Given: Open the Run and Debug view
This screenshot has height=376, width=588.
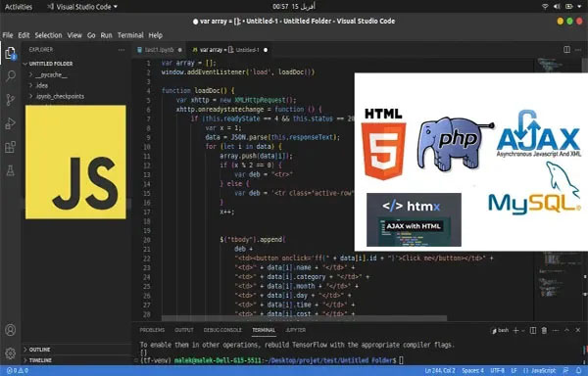Looking at the screenshot, I should click(11, 123).
